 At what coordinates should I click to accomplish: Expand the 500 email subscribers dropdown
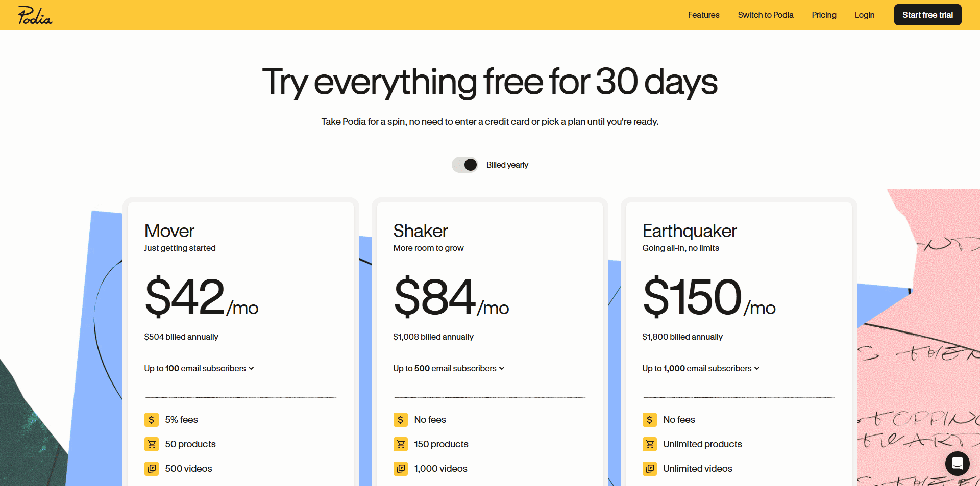click(x=449, y=369)
